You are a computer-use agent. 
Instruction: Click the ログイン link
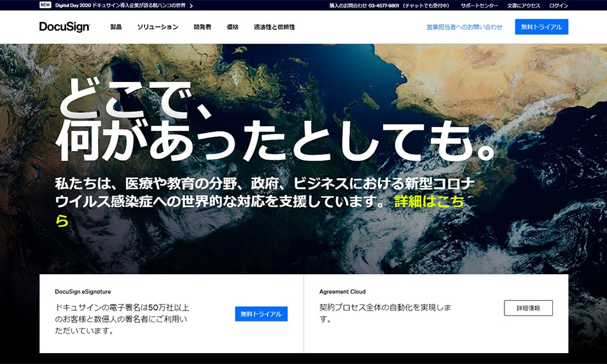tap(558, 5)
